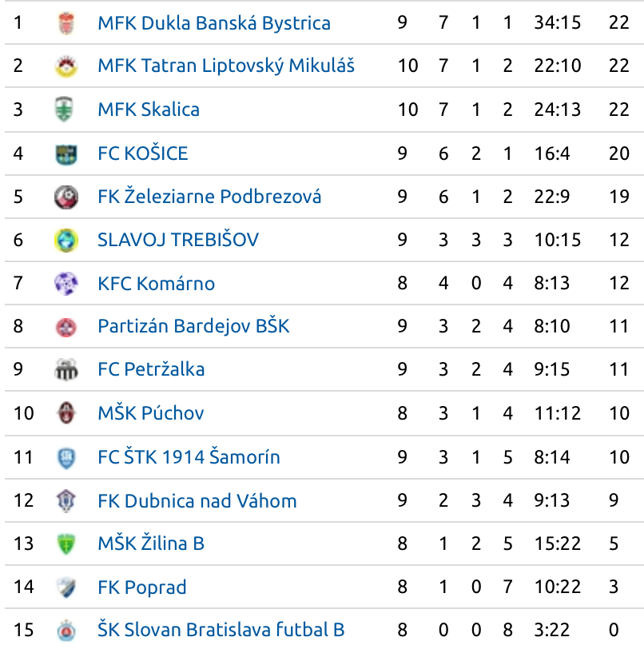The image size is (644, 657).
Task: Open the FC ŠTK 1914 Šamorín link
Action: 189,456
